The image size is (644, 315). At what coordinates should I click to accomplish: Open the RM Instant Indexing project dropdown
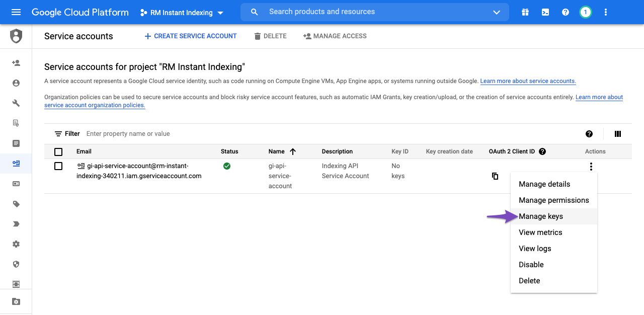pos(182,13)
